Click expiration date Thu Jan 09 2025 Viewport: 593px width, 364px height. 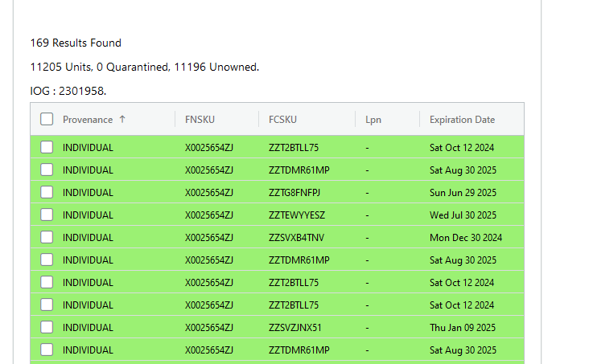463,327
